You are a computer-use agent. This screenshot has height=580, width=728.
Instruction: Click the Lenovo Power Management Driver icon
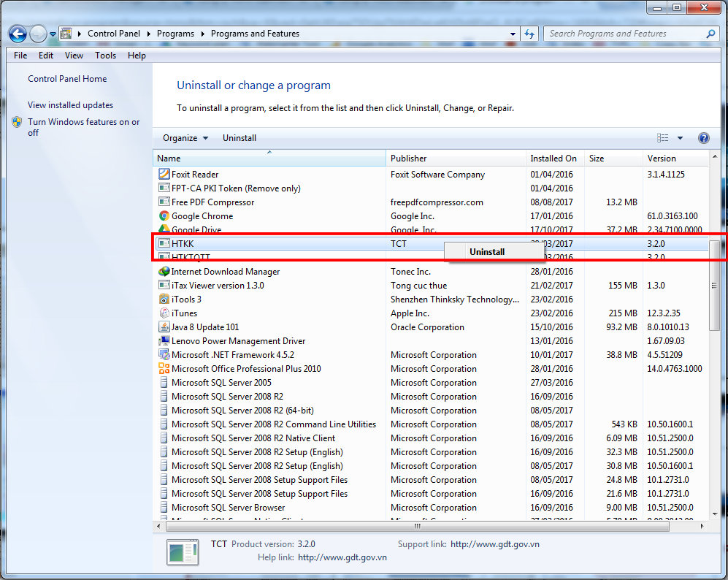point(164,341)
